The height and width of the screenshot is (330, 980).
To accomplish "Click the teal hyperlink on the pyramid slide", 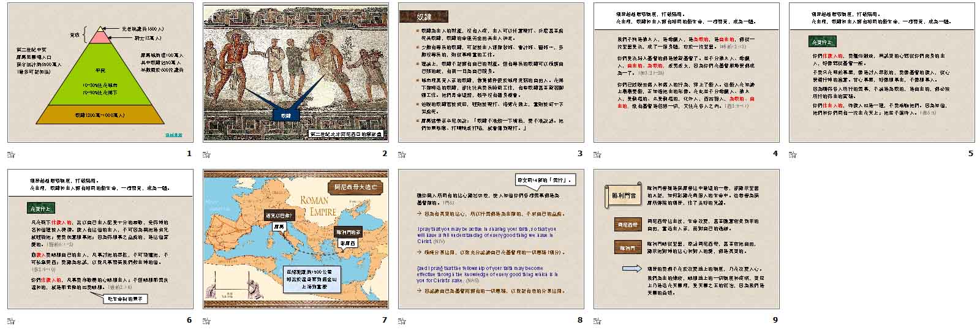I will [174, 134].
